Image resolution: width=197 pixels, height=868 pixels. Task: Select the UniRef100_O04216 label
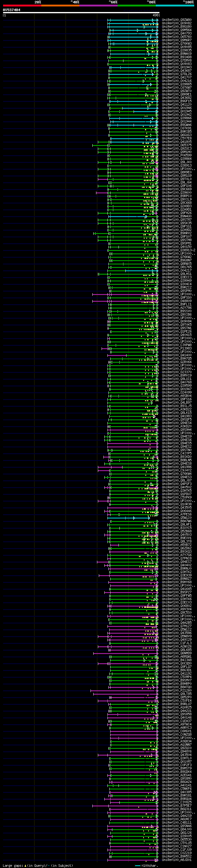(x=176, y=81)
